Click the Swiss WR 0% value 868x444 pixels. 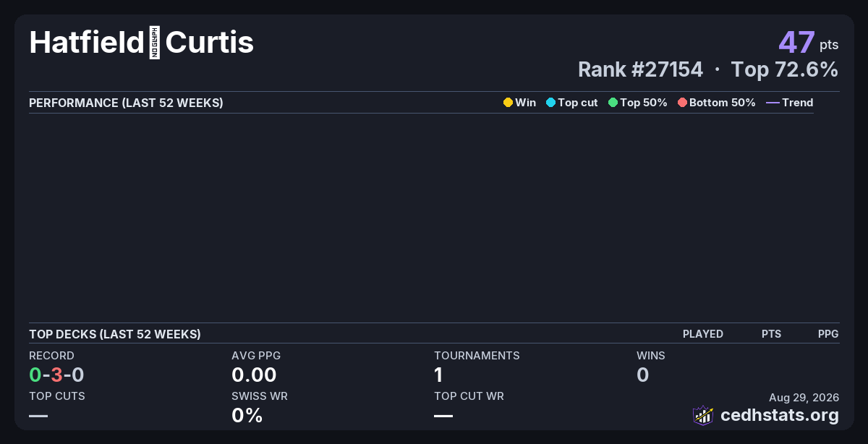pyautogui.click(x=247, y=415)
